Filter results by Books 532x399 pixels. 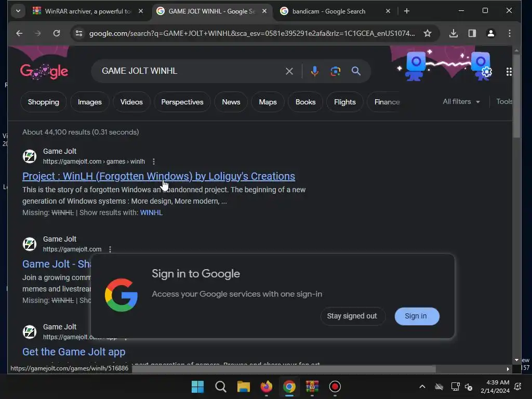(x=305, y=102)
